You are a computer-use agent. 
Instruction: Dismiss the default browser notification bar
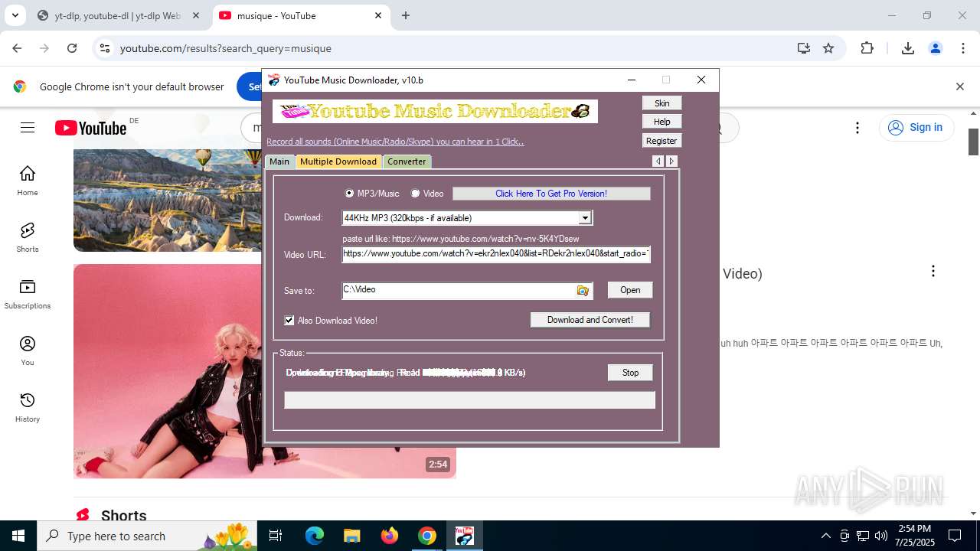(960, 86)
